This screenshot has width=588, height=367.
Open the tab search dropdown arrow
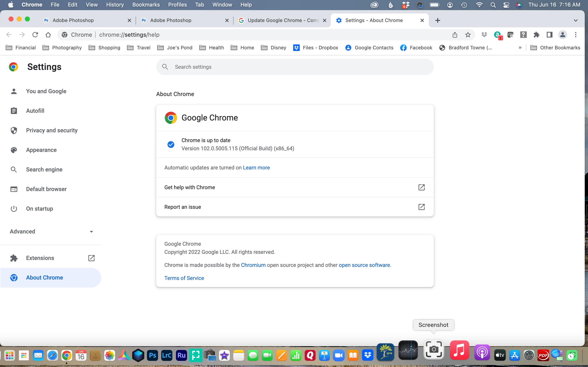575,20
